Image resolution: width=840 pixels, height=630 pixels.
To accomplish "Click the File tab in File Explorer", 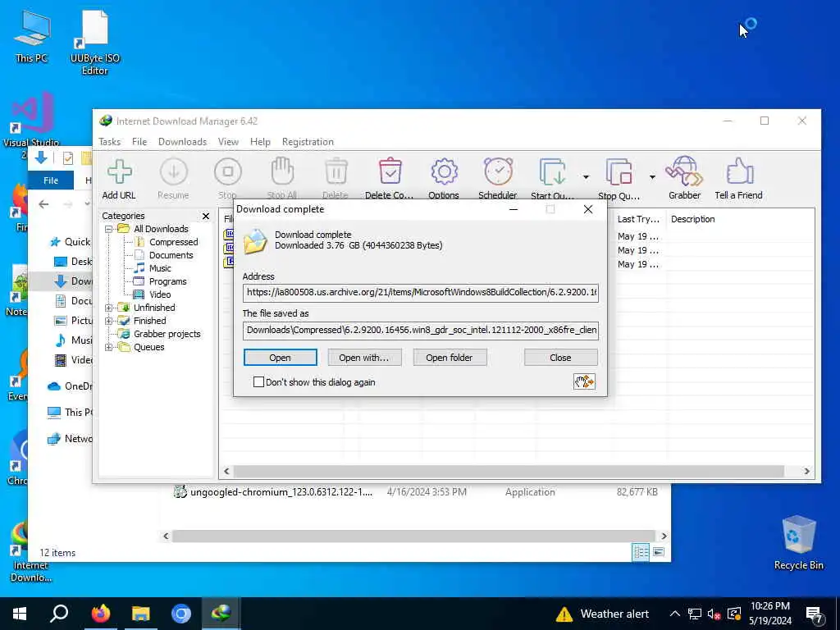I will pyautogui.click(x=51, y=180).
